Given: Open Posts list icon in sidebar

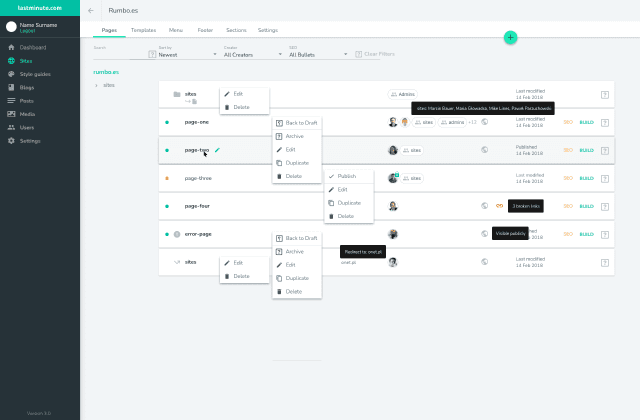Looking at the screenshot, I should click(x=11, y=101).
